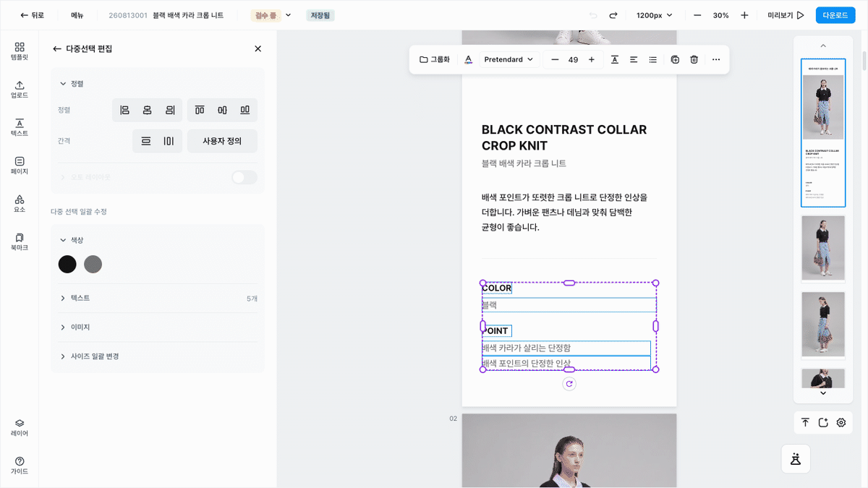Align selected items to horizontal center

click(147, 110)
